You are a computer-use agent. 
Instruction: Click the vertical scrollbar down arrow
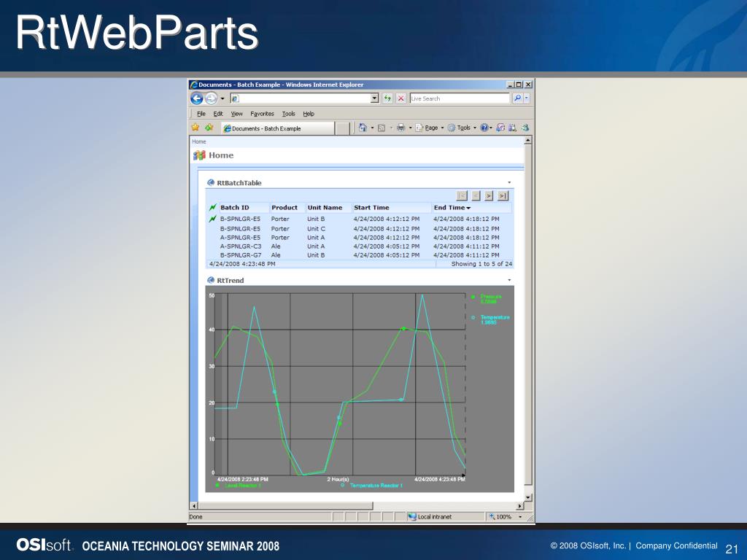pyautogui.click(x=528, y=497)
